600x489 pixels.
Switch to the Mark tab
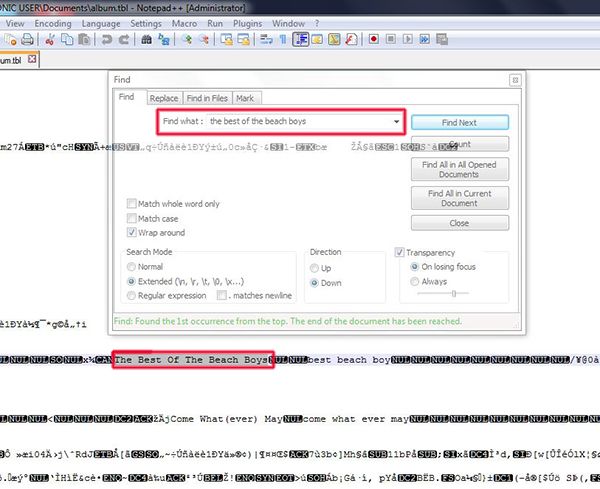coord(245,98)
